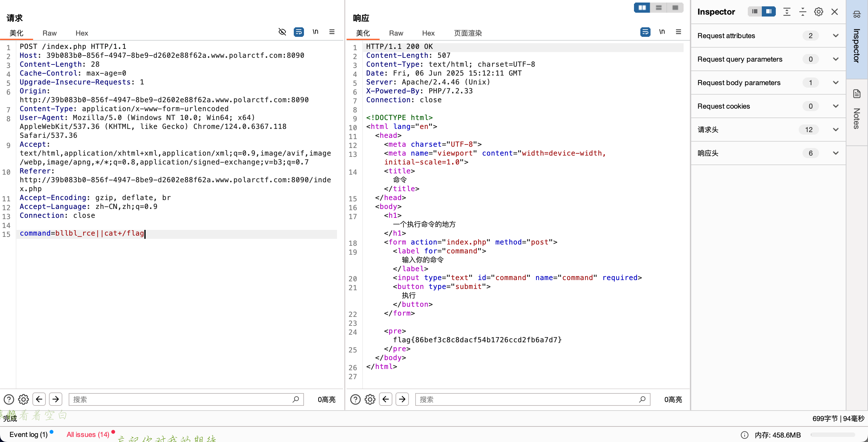Switch to side-by-side split layout icon
The height and width of the screenshot is (442, 868).
[642, 8]
